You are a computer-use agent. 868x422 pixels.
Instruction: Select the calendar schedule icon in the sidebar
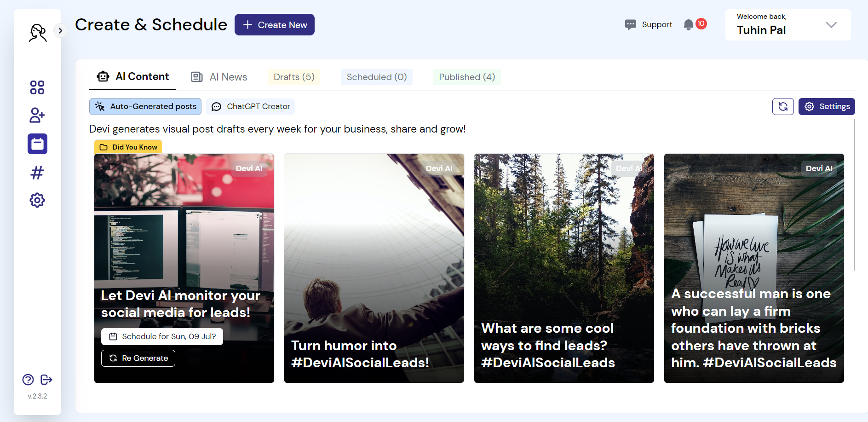[x=37, y=144]
